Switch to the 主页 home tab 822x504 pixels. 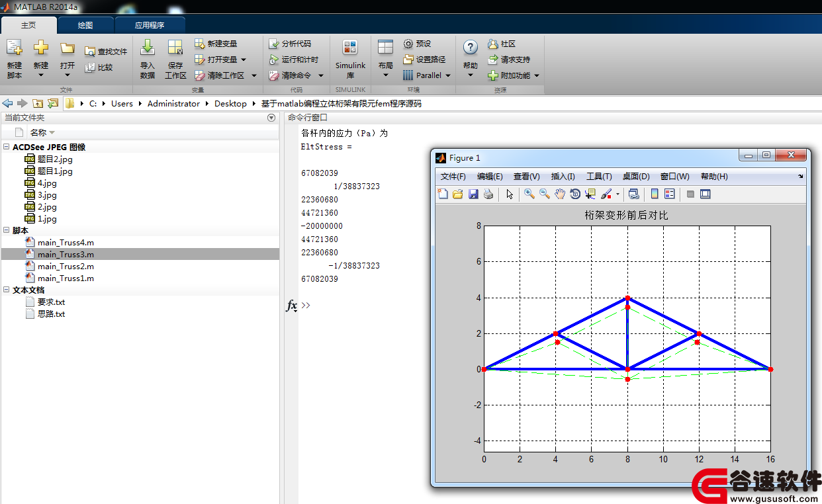(x=28, y=25)
